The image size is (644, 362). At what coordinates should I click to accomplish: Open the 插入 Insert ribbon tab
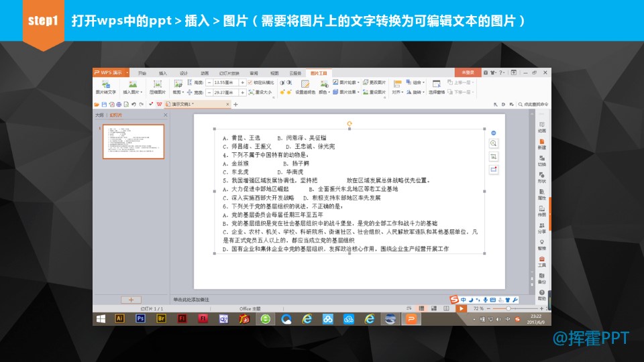point(163,72)
